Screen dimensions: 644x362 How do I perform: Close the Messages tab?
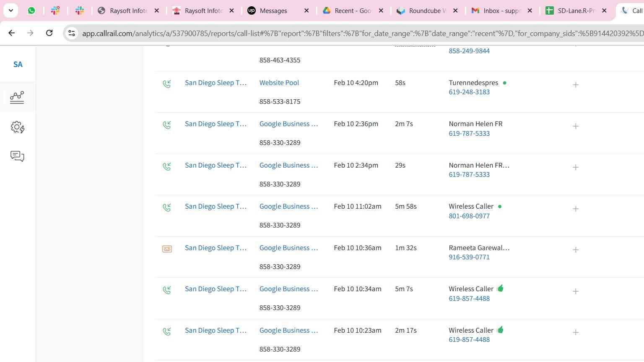[306, 10]
